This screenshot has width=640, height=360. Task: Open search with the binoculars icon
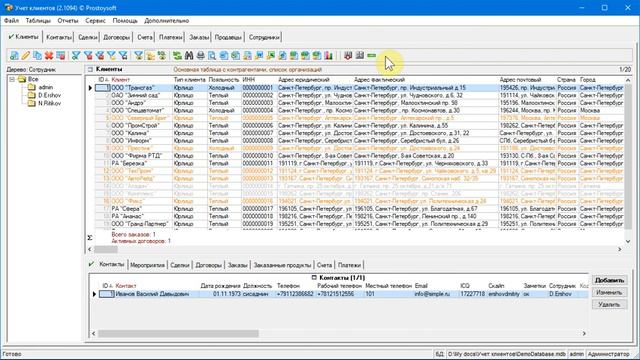(189, 56)
